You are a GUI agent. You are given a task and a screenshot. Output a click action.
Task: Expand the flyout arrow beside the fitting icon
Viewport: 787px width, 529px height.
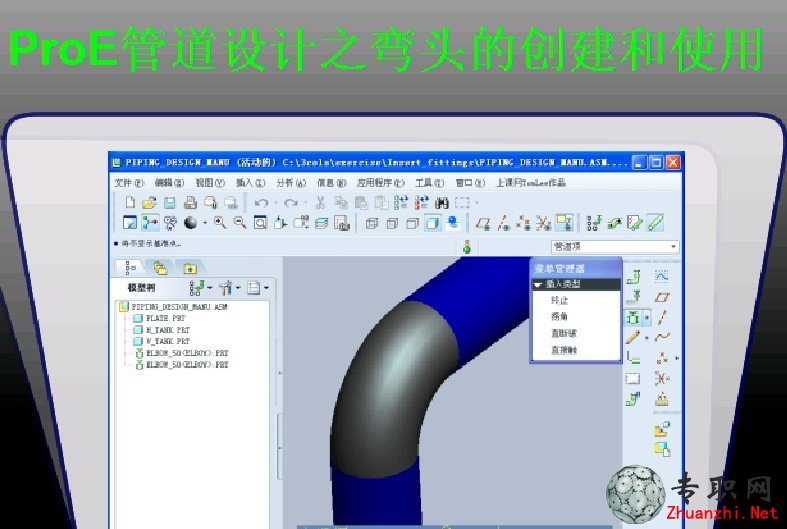646,318
